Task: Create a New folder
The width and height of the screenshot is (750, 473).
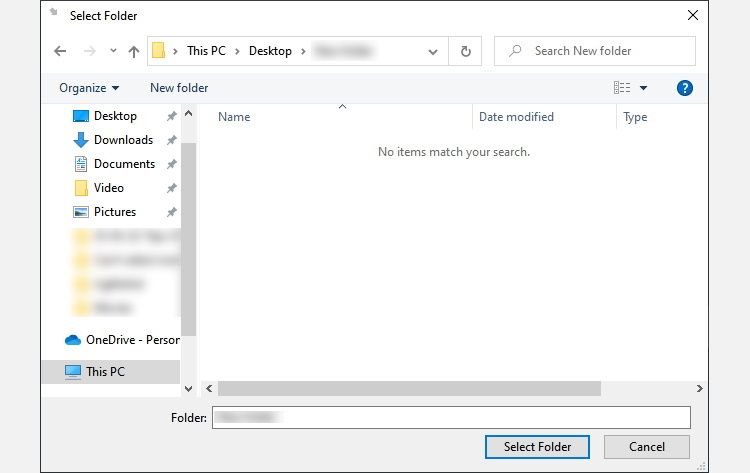Action: pos(179,88)
